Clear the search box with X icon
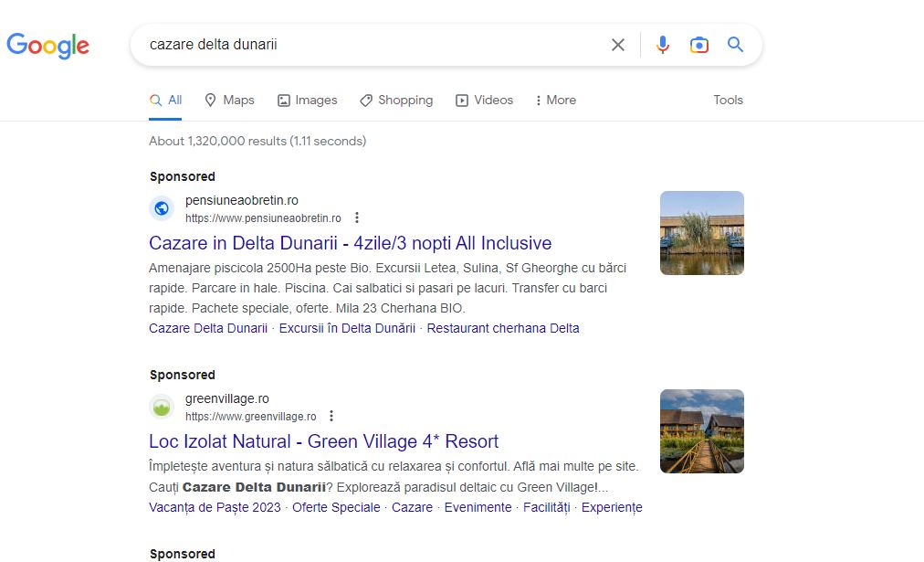This screenshot has height=562, width=924. click(x=618, y=45)
